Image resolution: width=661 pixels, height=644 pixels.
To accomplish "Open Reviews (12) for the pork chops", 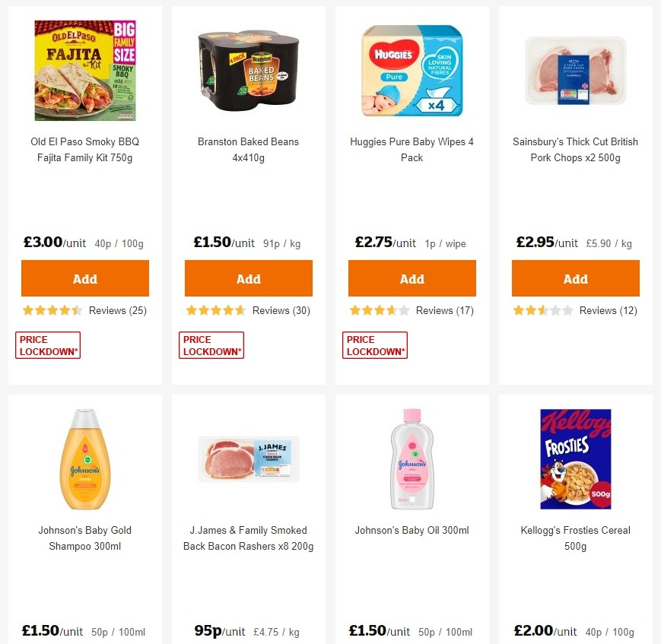I will pyautogui.click(x=609, y=310).
